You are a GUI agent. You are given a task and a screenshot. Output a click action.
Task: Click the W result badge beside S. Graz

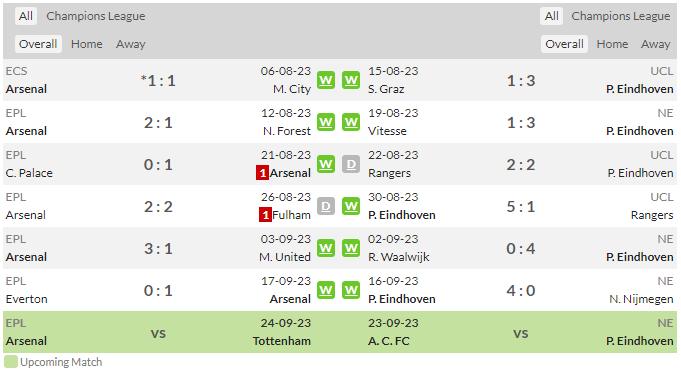point(351,80)
